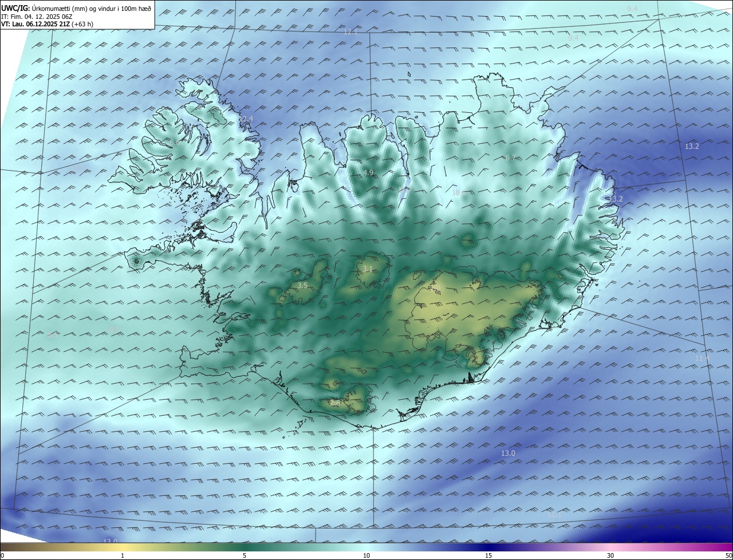Click the colorbar tick label 30

[x=610, y=555]
